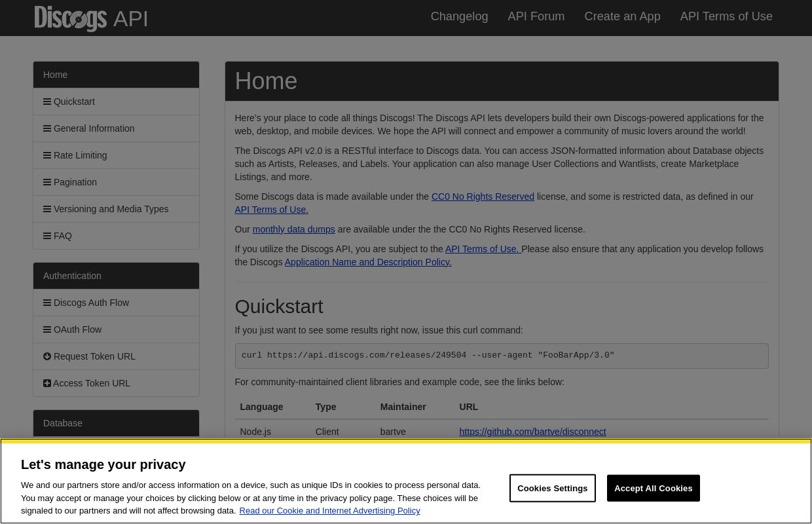Screen dimensions: 812x524
Task: Open the Request Token URL entry
Action: point(117,356)
